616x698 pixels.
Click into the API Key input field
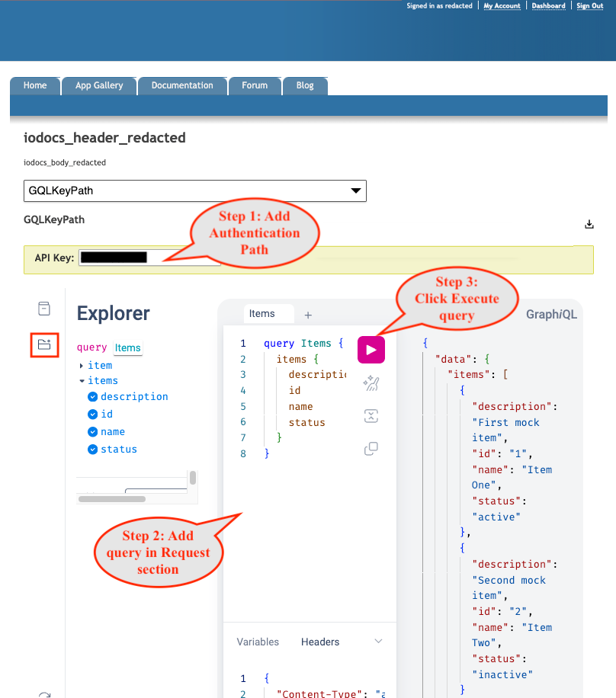(149, 258)
